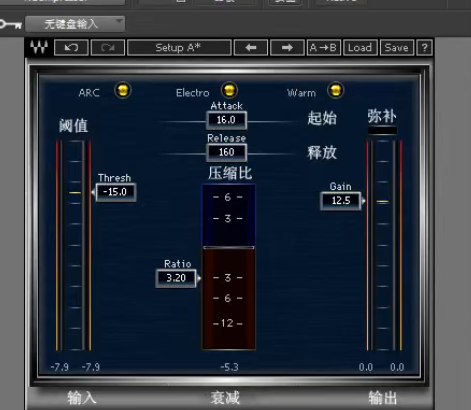Screen dimensions: 471x410
Task: Click the key icon beside keyboard input
Action: coord(10,24)
